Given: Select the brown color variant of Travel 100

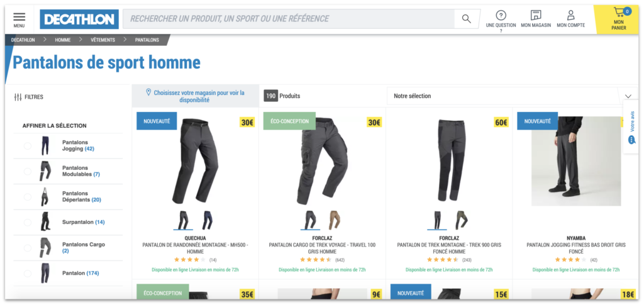Looking at the screenshot, I should pos(335,220).
